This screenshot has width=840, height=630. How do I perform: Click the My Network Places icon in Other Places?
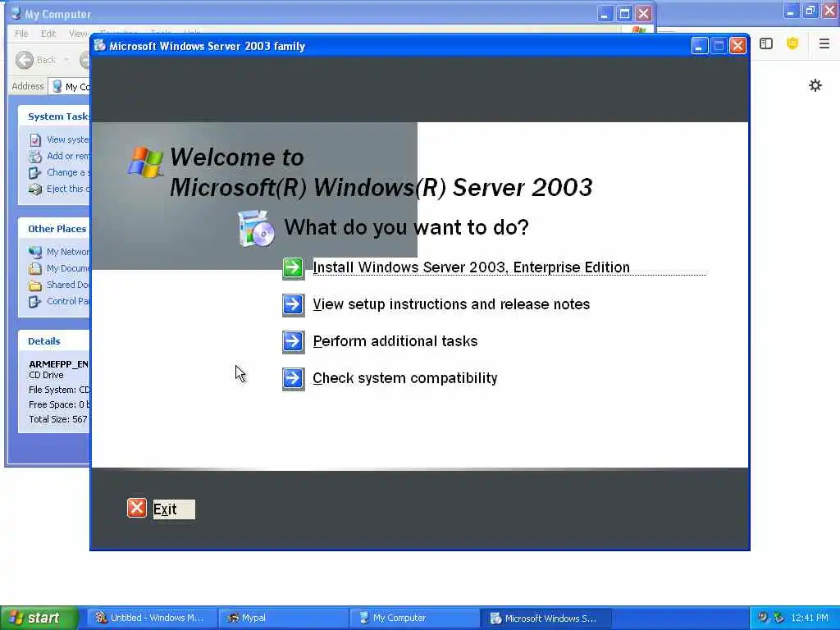pyautogui.click(x=35, y=252)
